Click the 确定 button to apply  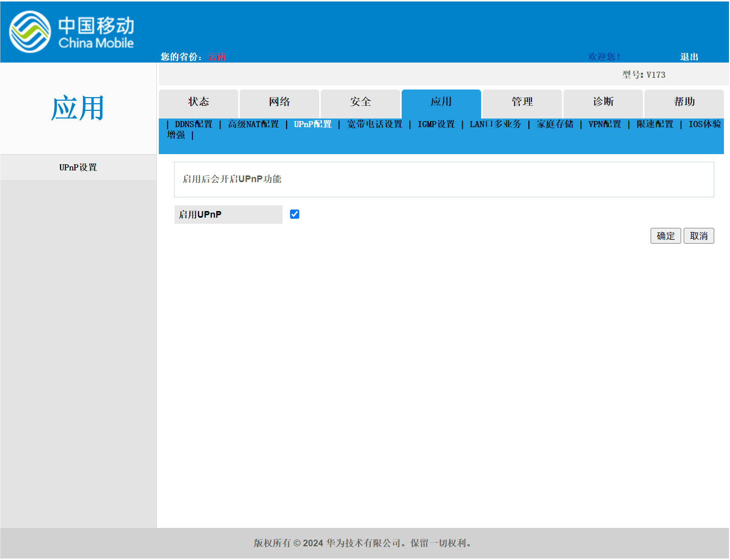(x=665, y=236)
